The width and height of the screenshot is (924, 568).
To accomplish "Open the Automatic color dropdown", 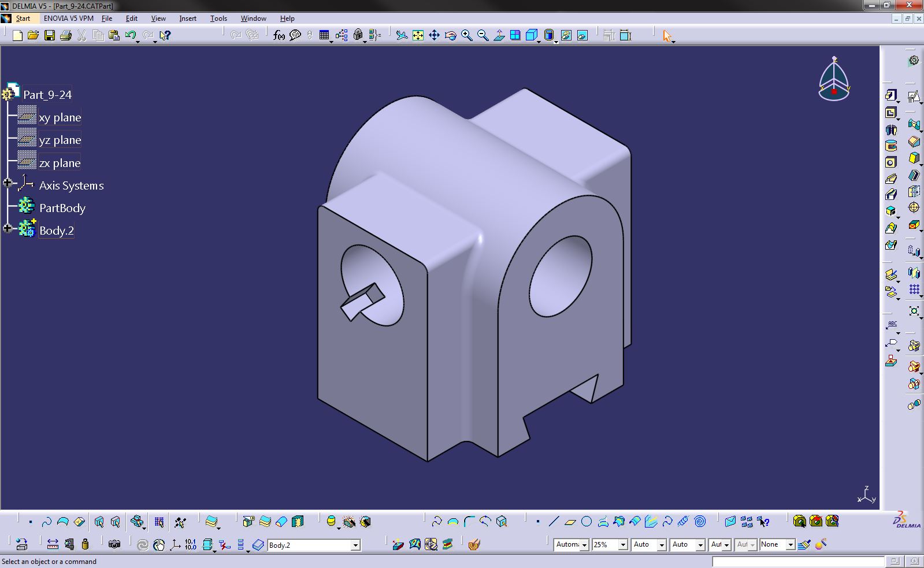I will [x=584, y=545].
